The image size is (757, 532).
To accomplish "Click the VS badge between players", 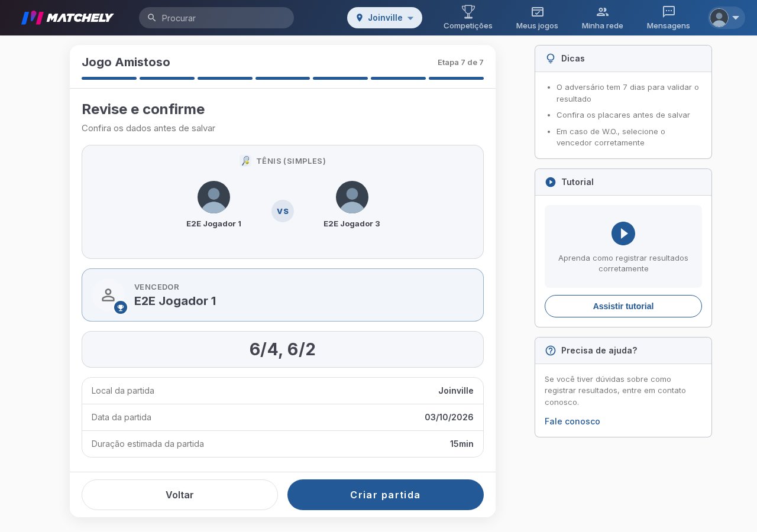I will [283, 211].
